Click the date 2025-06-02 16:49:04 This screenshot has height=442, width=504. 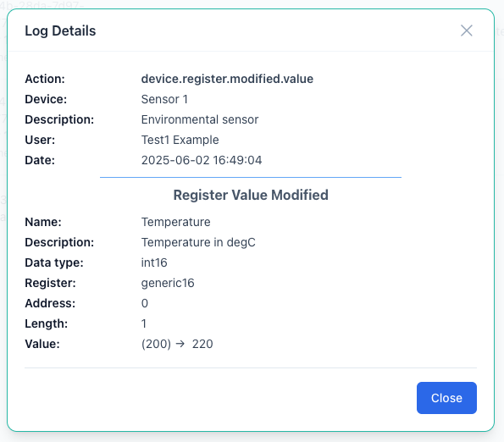coord(202,160)
